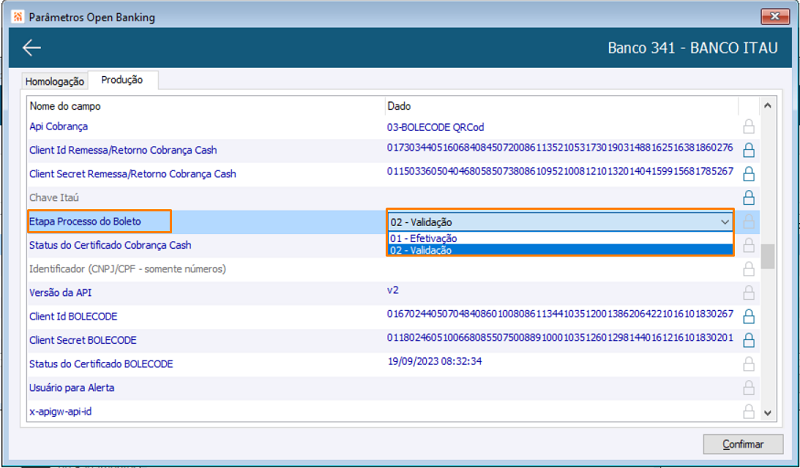The height and width of the screenshot is (468, 800).
Task: Select Etapa Processo do Boleto field name
Action: click(x=85, y=221)
